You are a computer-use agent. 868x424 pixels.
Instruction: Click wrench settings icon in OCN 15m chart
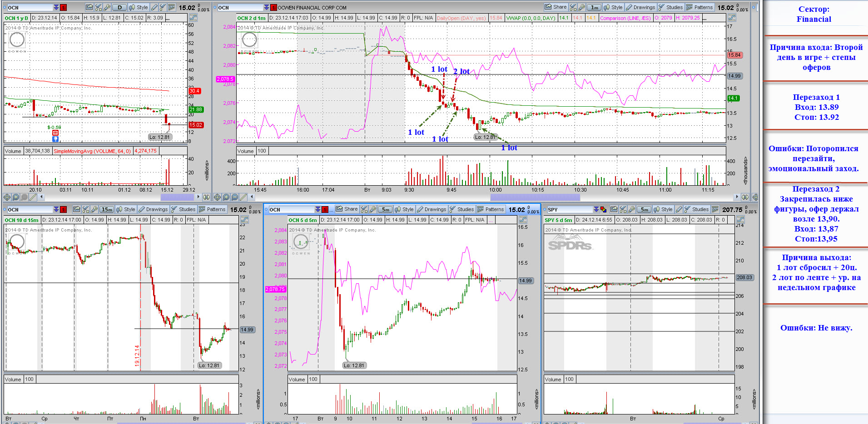(x=94, y=209)
